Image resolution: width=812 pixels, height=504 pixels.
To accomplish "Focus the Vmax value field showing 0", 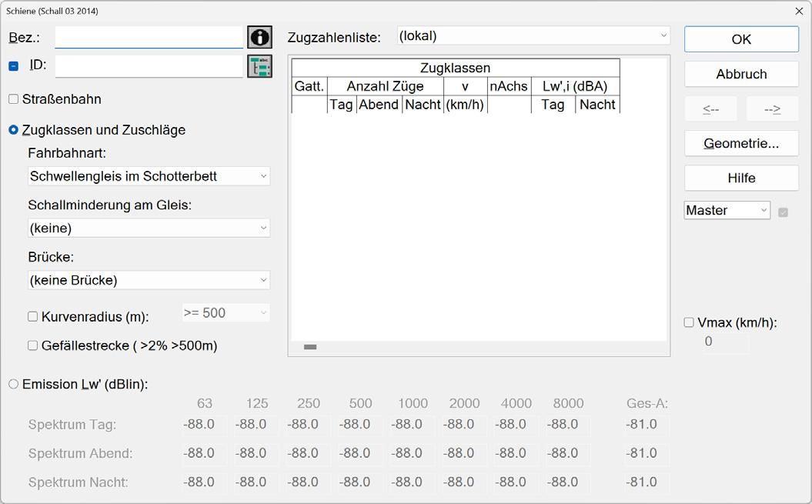I will [726, 342].
